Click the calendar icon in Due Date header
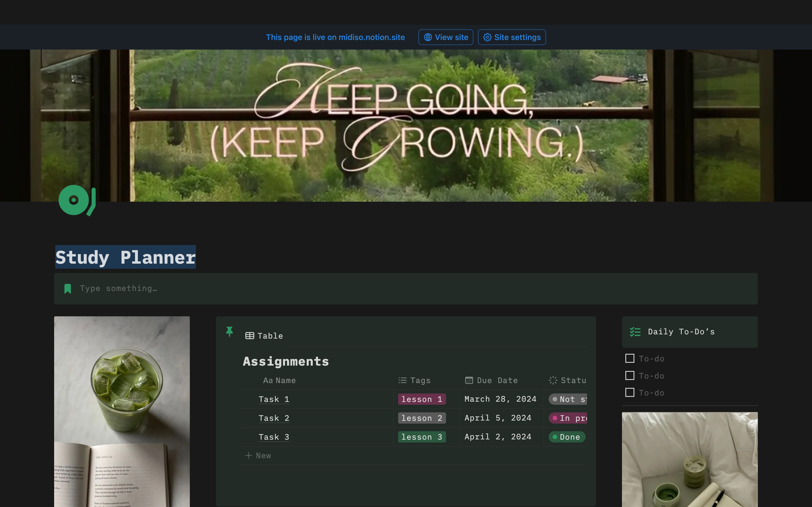The height and width of the screenshot is (507, 812). (x=469, y=380)
